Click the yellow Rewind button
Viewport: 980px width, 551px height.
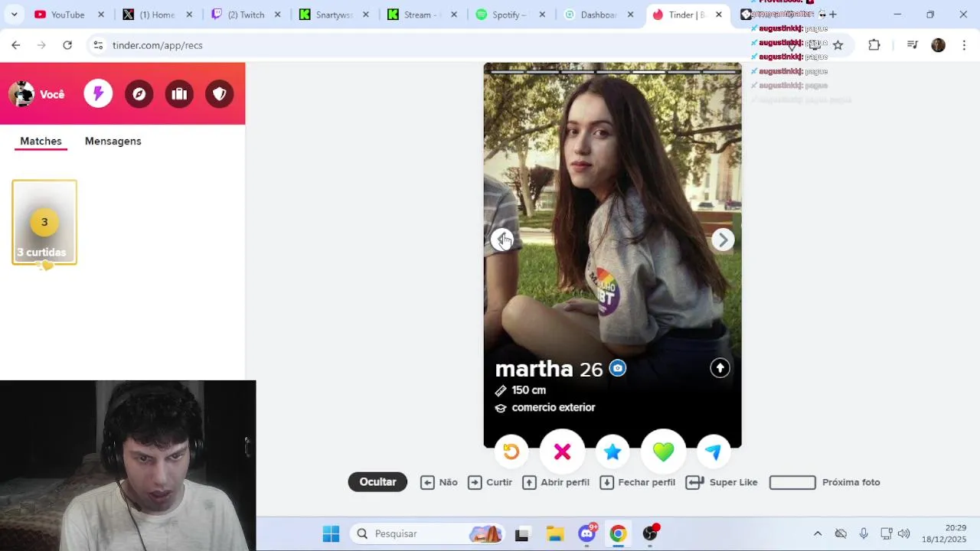click(511, 452)
